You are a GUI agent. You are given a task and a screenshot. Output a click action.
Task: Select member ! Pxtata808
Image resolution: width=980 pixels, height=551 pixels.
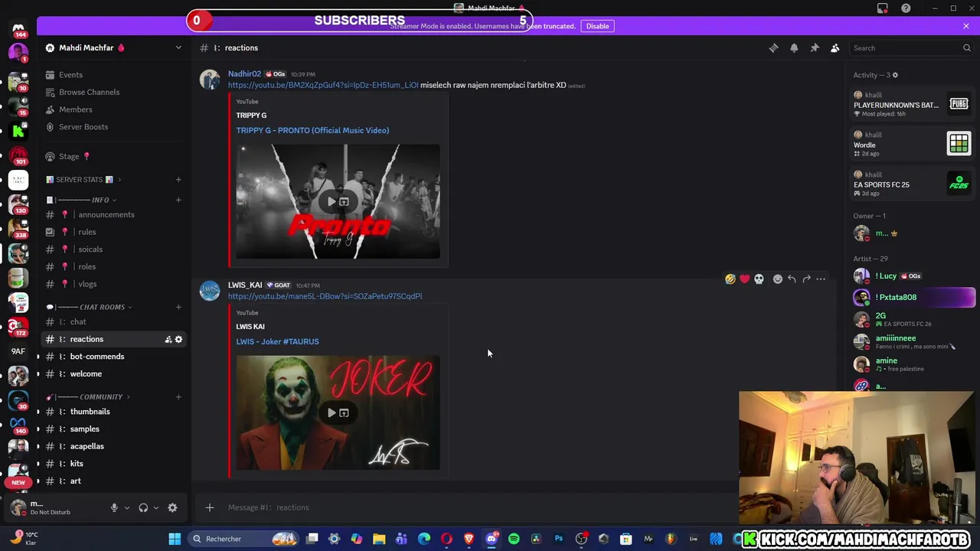pyautogui.click(x=913, y=297)
